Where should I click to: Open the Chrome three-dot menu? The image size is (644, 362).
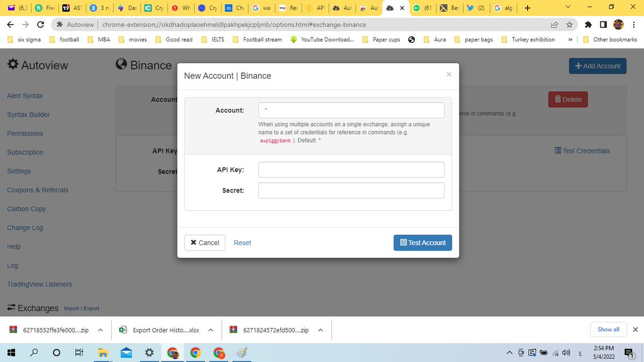(x=633, y=25)
